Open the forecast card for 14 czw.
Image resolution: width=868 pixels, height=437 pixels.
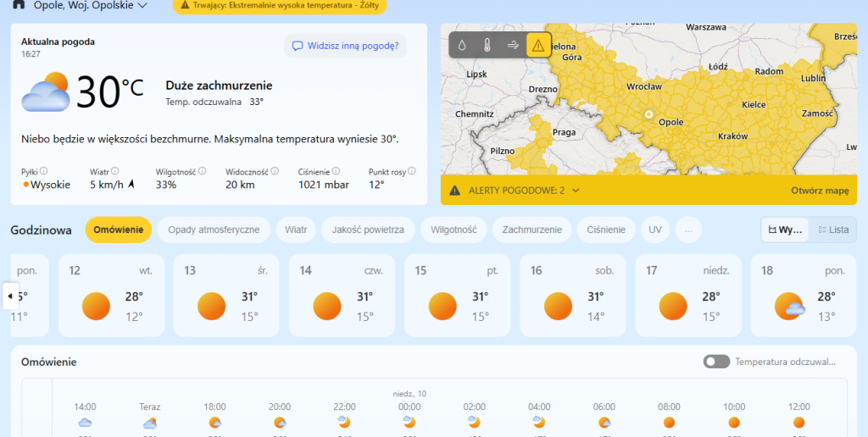click(x=342, y=296)
